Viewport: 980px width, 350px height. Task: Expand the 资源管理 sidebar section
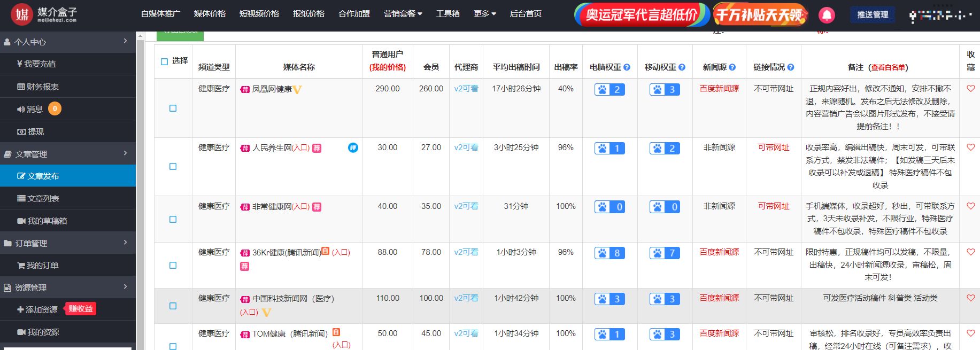pos(68,287)
